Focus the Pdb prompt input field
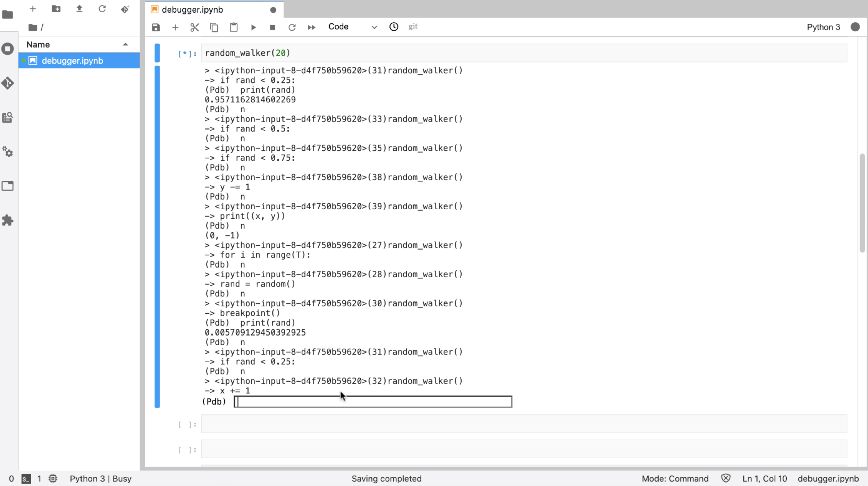Image resolution: width=868 pixels, height=486 pixels. (x=373, y=402)
